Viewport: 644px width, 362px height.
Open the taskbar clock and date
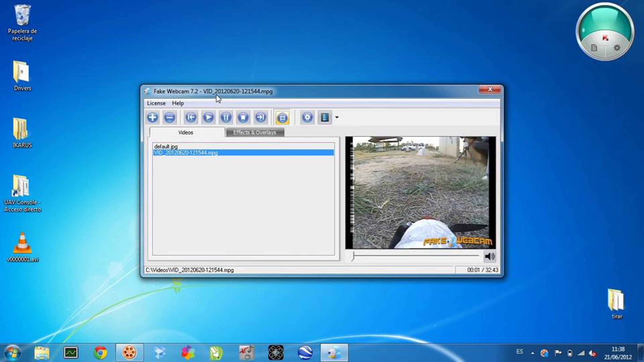click(x=618, y=353)
